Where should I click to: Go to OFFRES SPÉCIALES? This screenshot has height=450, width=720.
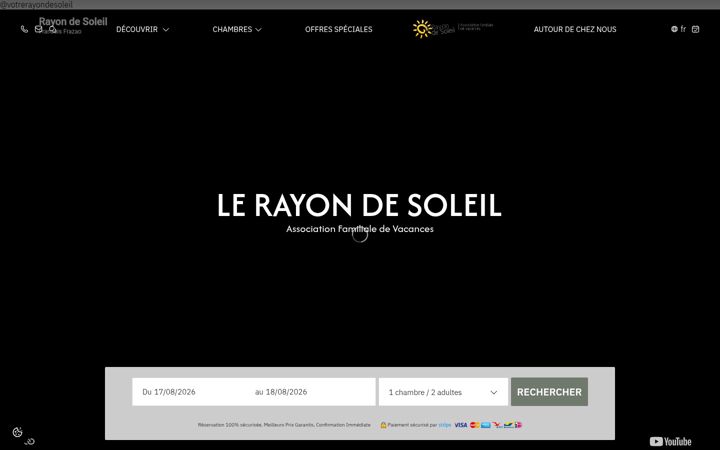338,29
